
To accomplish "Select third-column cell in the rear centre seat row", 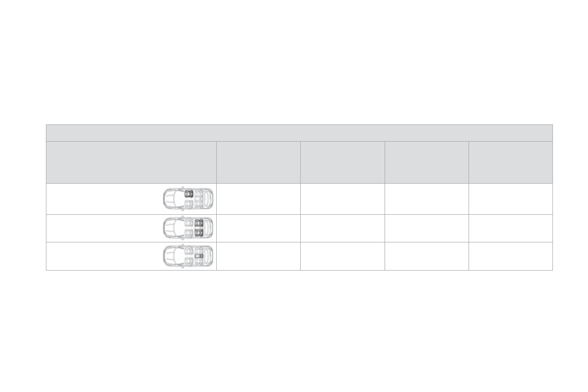I will [343, 256].
